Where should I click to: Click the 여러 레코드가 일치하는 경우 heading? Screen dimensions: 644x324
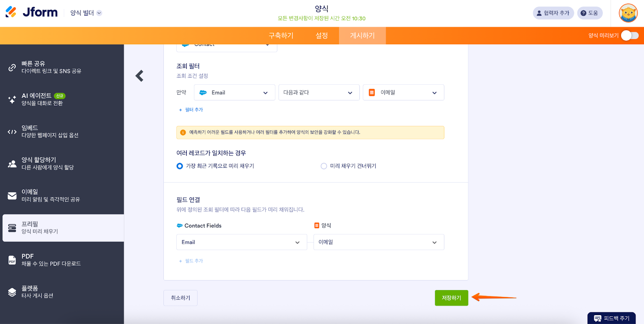[x=211, y=153]
